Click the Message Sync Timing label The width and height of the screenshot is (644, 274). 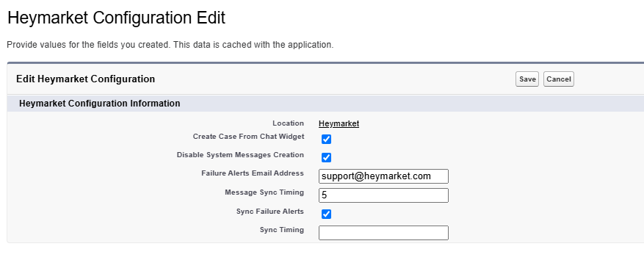[x=264, y=192]
